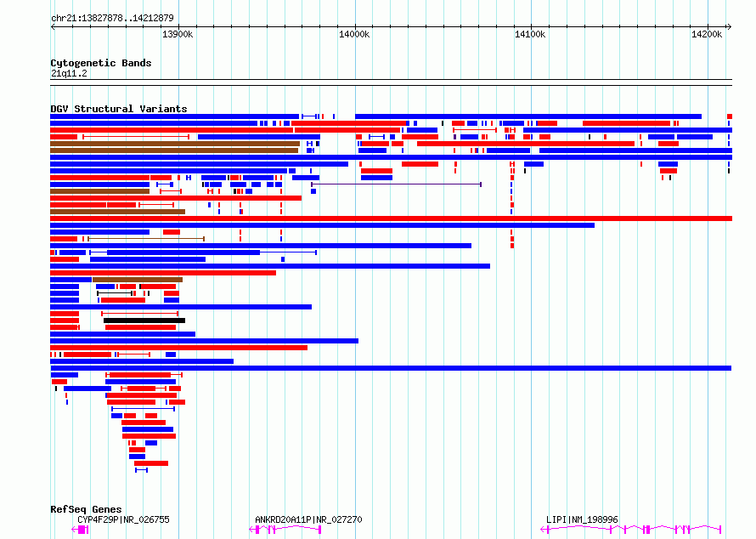Select the ANKRD20A11P magenta gene model glyph
The image size is (756, 539).
(x=285, y=530)
